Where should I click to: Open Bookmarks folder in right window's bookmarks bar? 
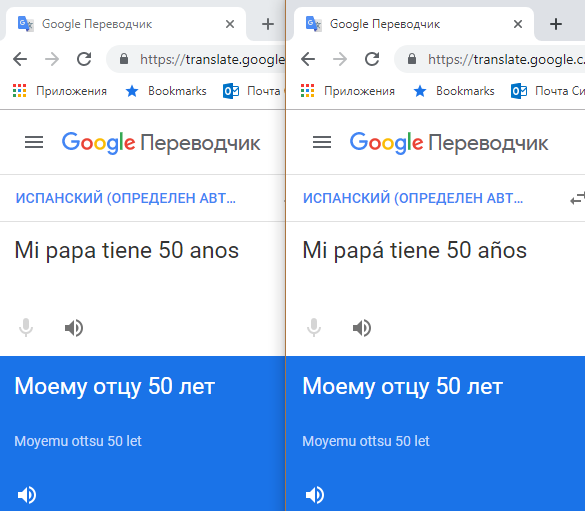[x=454, y=91]
